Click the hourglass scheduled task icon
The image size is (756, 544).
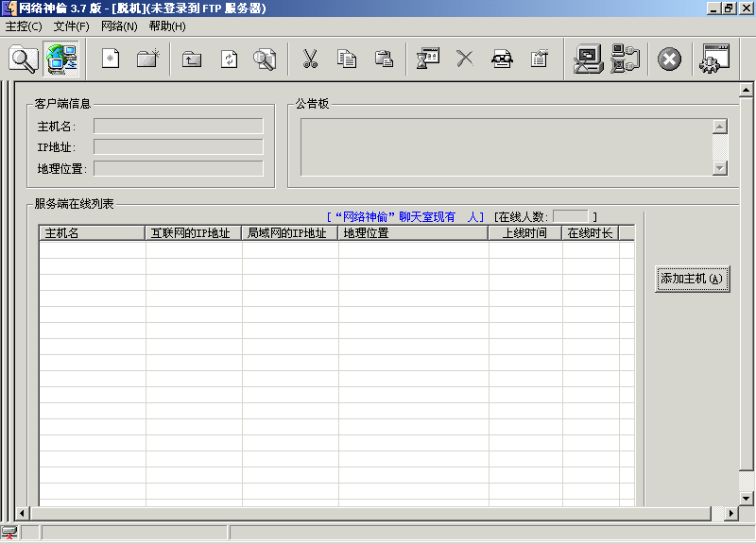coord(427,59)
